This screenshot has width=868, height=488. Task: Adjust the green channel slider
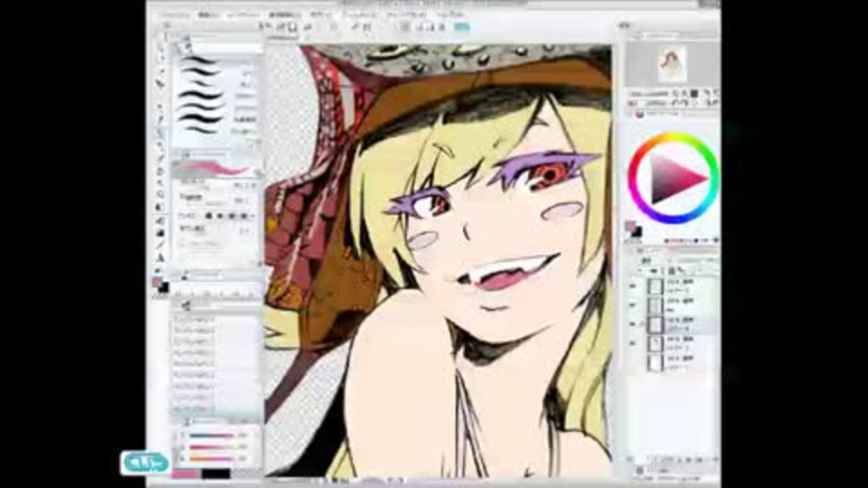click(212, 447)
